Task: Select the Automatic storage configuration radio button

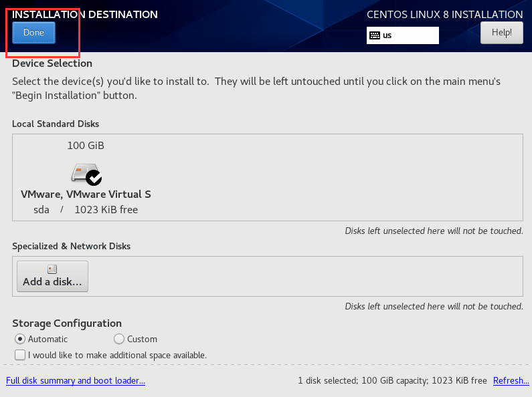Action: (x=19, y=339)
